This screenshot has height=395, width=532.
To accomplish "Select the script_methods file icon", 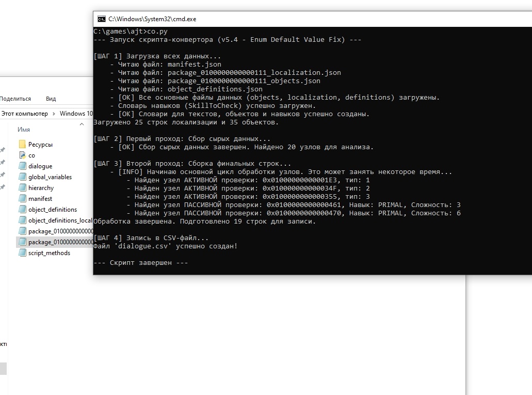I will pos(22,253).
